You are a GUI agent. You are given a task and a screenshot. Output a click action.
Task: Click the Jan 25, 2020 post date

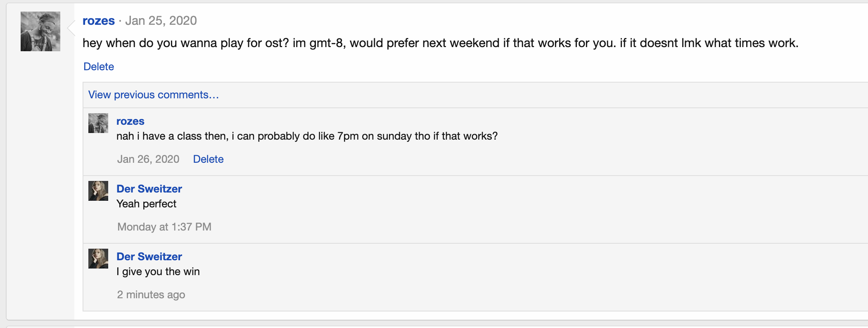[161, 21]
